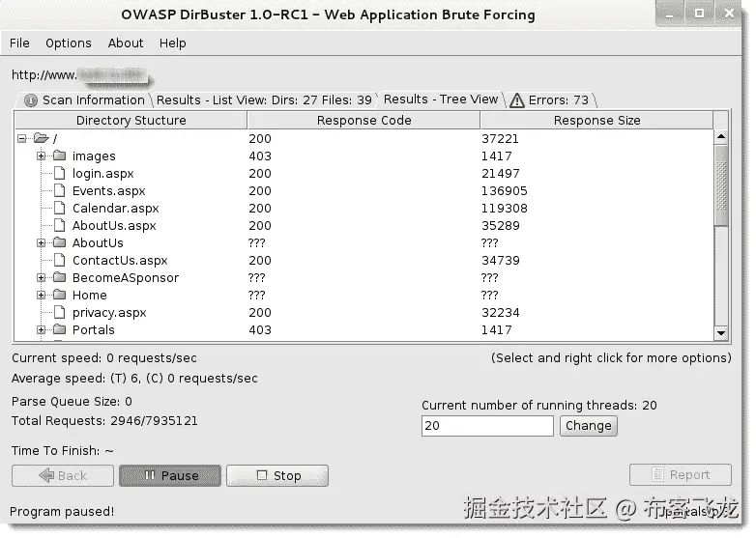Collapse the root / directory node
Viewport: 756px width, 538px height.
coord(21,139)
